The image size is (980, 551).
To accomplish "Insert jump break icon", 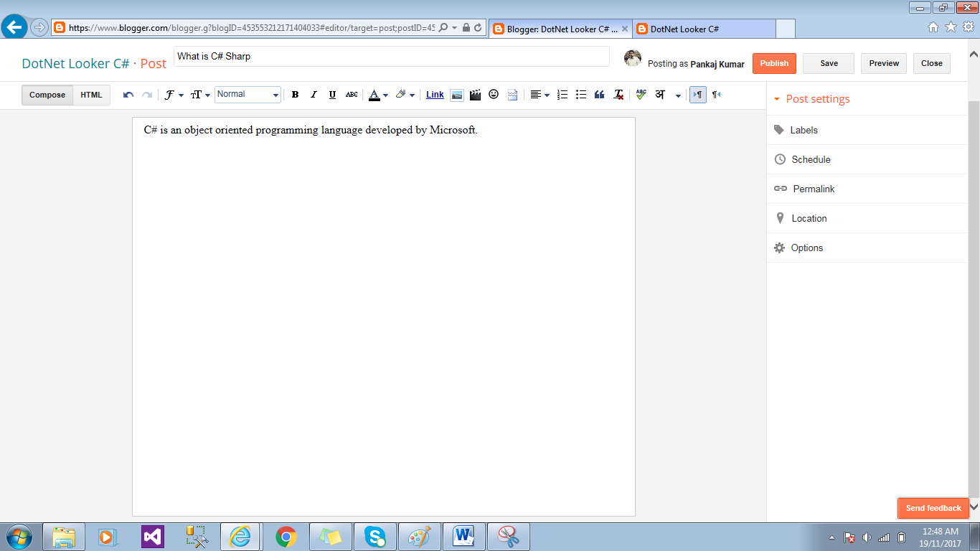I will click(512, 95).
